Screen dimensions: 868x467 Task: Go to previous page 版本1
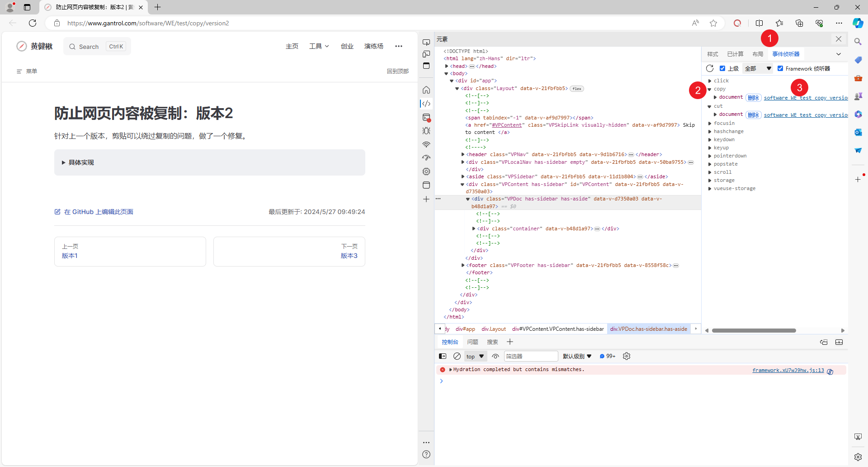[130, 252]
